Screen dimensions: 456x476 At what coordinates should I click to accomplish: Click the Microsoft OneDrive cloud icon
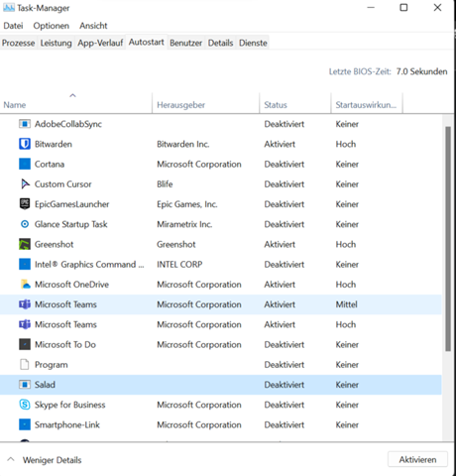tap(25, 285)
